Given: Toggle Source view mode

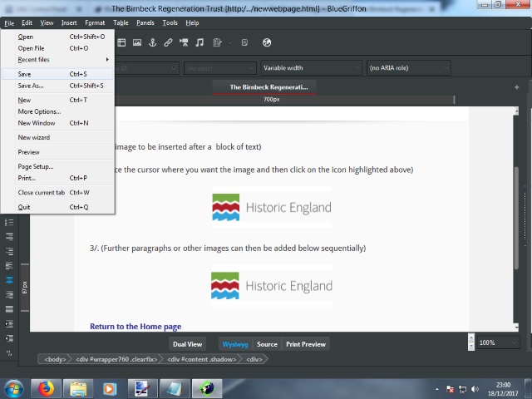Looking at the screenshot, I should 267,343.
